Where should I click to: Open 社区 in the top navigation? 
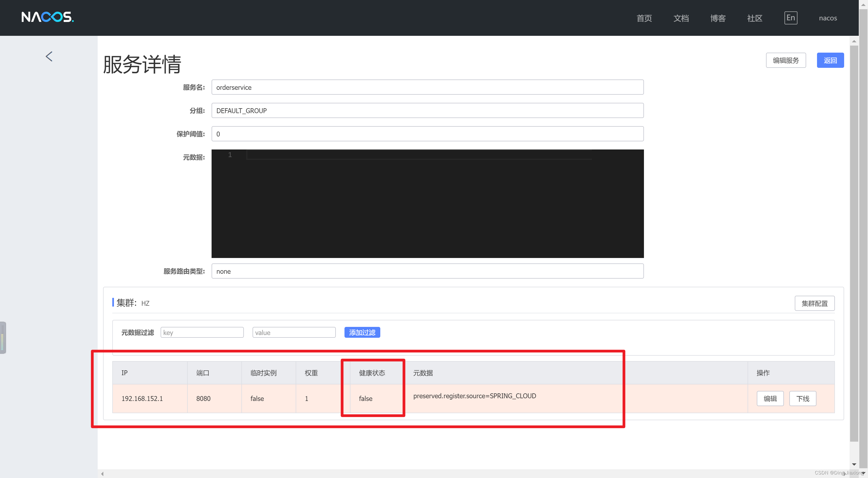[754, 18]
